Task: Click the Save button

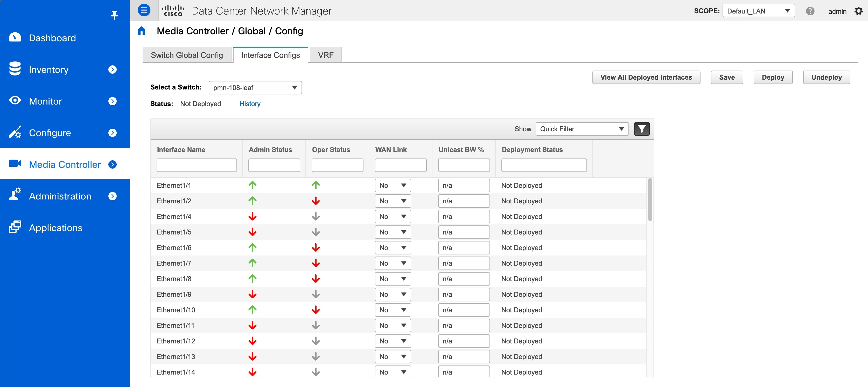Action: click(727, 77)
